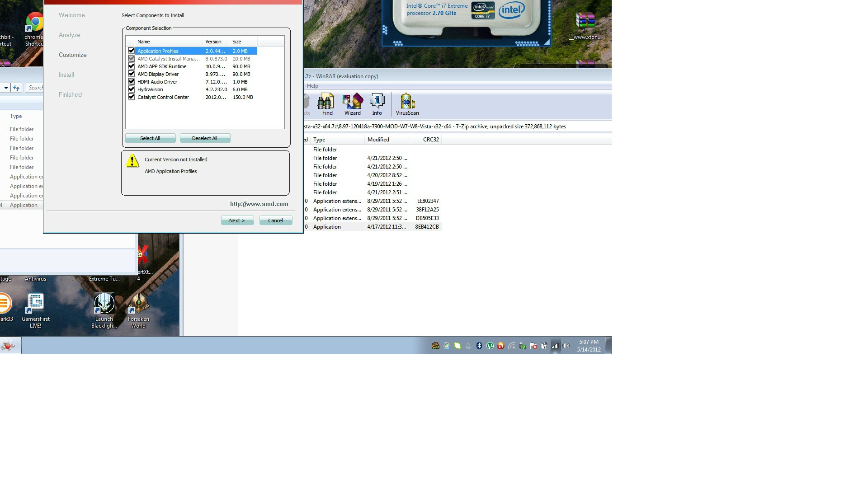868x488 pixels.
Task: Open the Help menu in WinRAR
Action: 312,86
